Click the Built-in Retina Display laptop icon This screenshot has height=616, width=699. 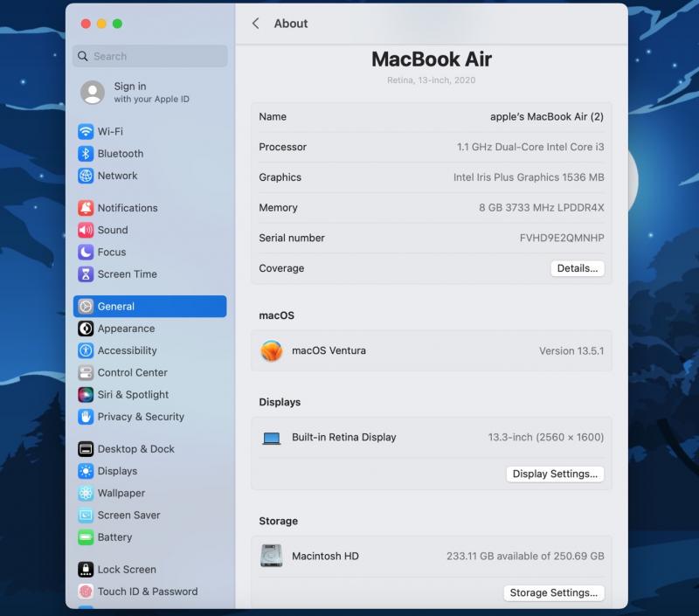point(272,438)
